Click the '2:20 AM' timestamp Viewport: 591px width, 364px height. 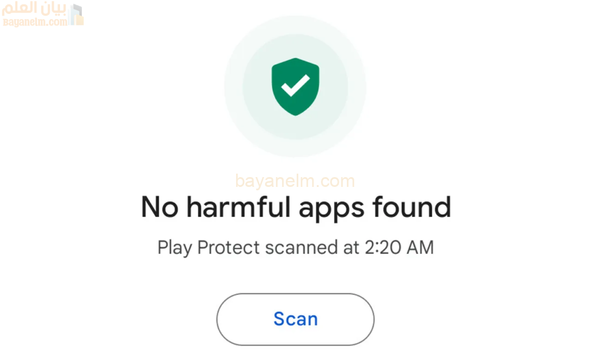click(399, 247)
